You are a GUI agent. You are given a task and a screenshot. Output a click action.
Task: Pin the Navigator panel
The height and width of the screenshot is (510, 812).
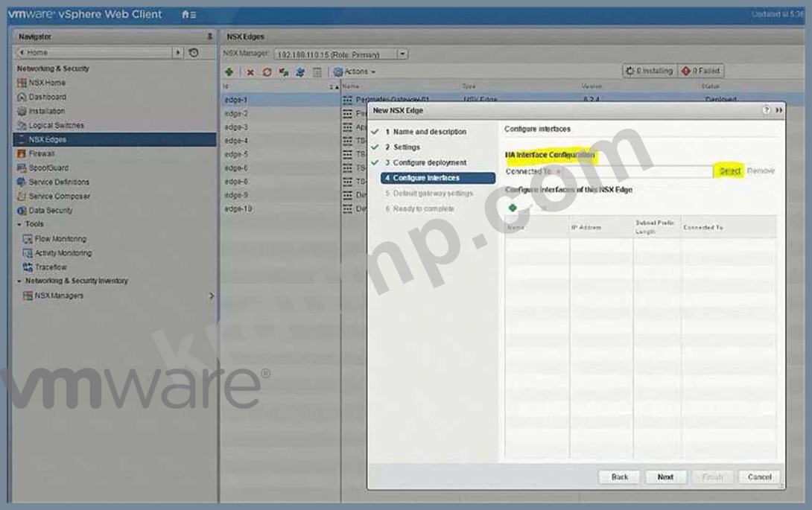coord(210,36)
